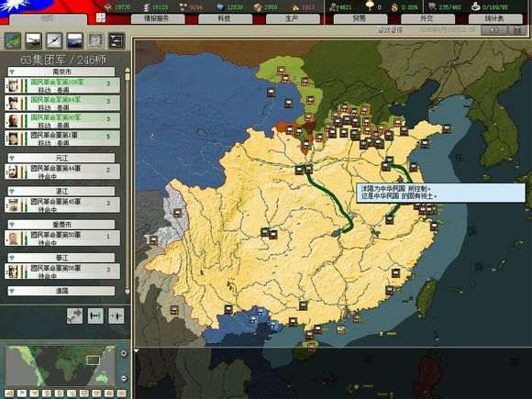Select the terrain map view icon
Screen dimensions: 532x399
pyautogui.click(x=13, y=40)
